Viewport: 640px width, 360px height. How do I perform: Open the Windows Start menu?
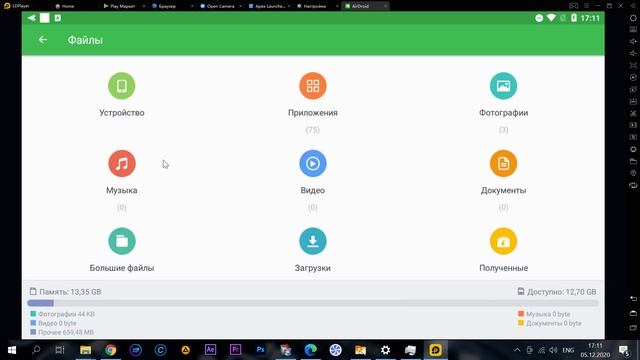12,350
